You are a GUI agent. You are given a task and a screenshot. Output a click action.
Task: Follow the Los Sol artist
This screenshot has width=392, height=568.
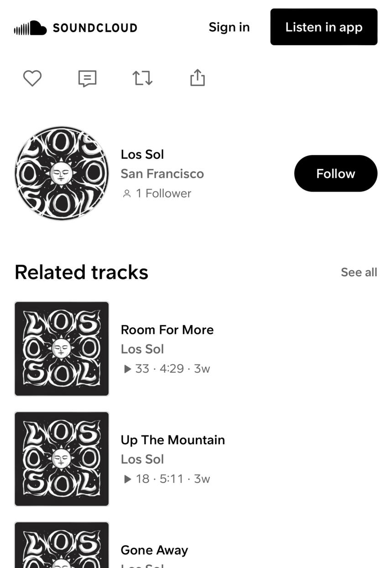click(x=335, y=173)
